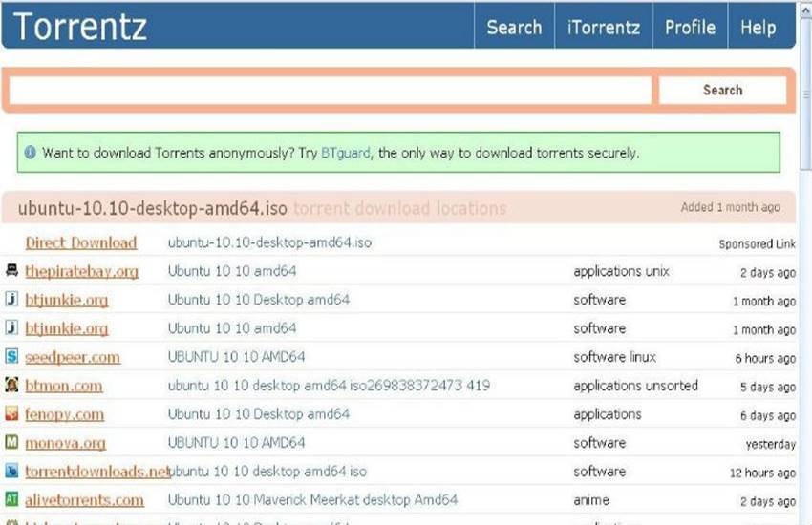Follow the BTguard link in banner

click(x=346, y=153)
